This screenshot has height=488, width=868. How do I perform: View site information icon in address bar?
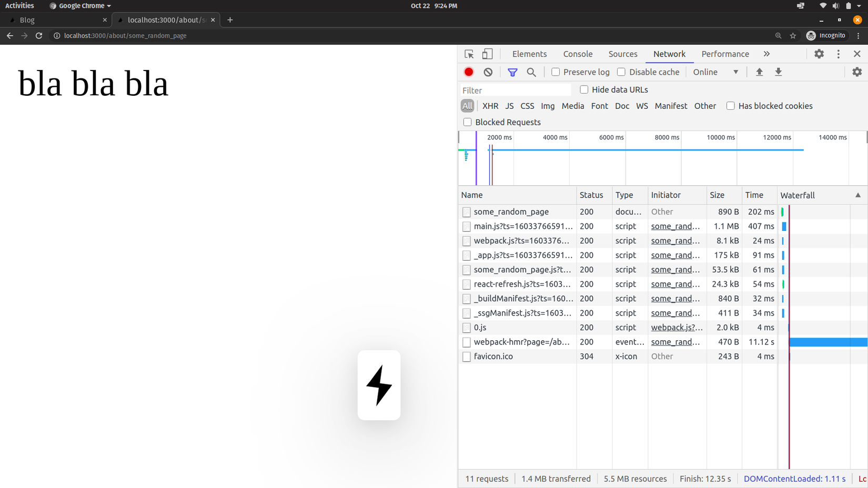[57, 36]
